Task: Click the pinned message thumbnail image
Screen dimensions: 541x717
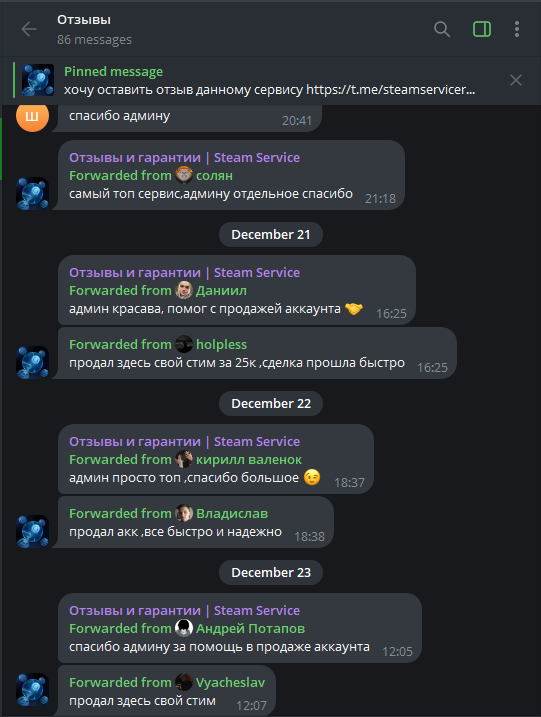Action: click(x=38, y=80)
